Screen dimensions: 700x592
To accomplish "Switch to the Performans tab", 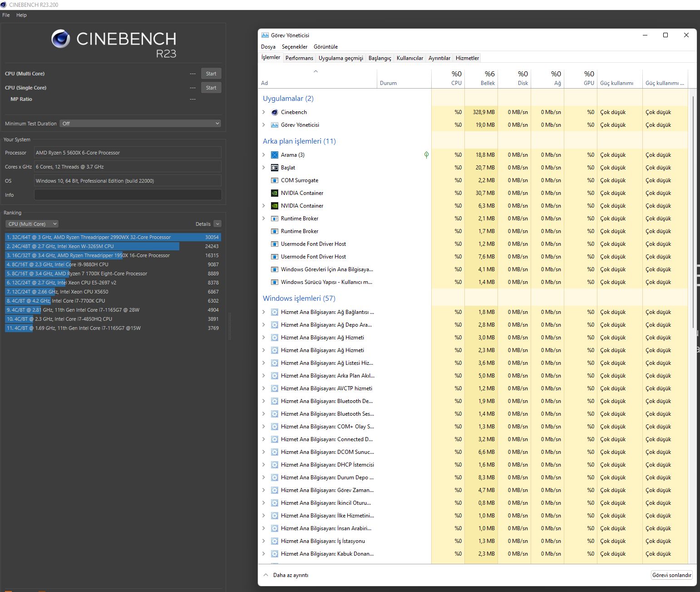I will pos(299,58).
